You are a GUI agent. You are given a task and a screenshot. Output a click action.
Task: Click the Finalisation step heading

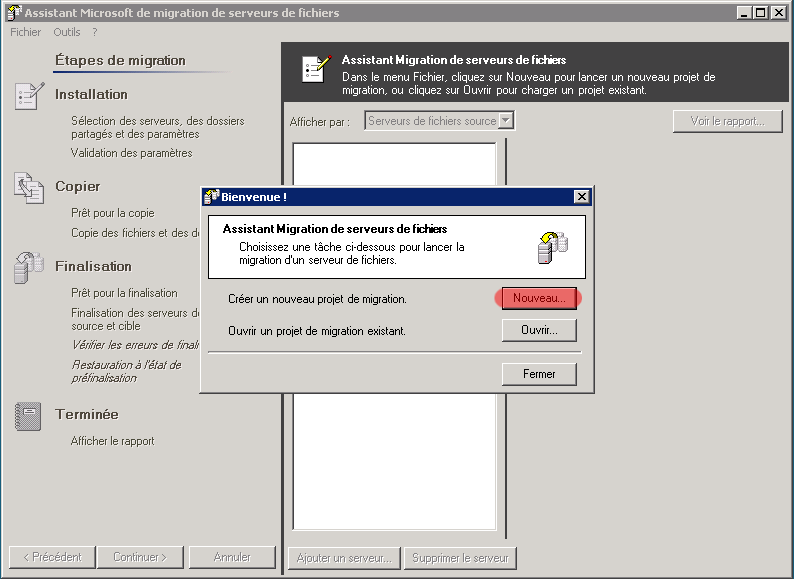tap(93, 266)
